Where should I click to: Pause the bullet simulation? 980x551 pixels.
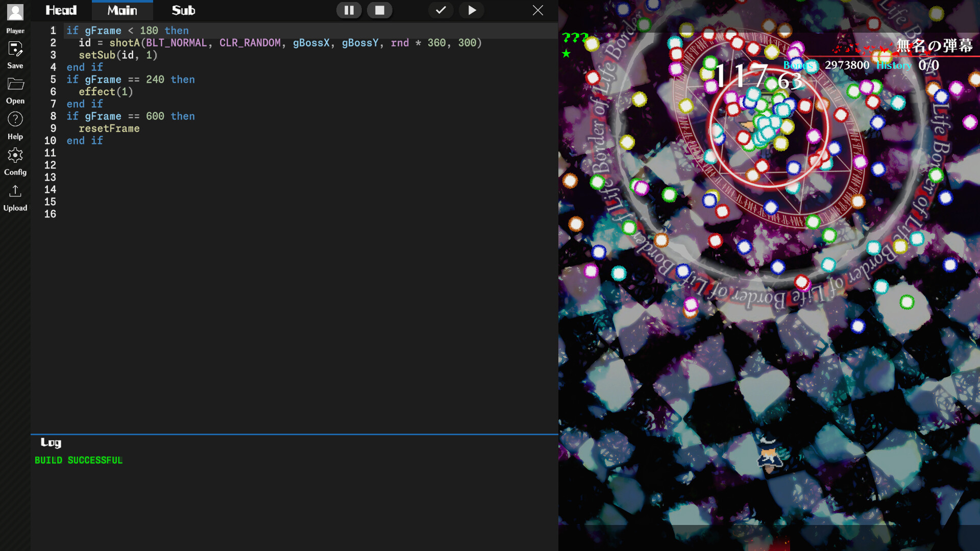349,10
